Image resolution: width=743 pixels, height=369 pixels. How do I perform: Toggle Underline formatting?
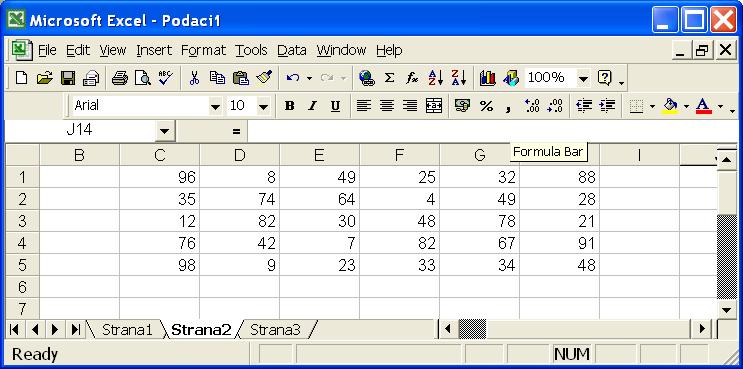(x=335, y=106)
